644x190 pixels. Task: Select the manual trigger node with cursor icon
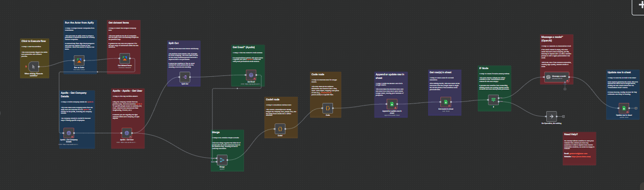pos(33,67)
